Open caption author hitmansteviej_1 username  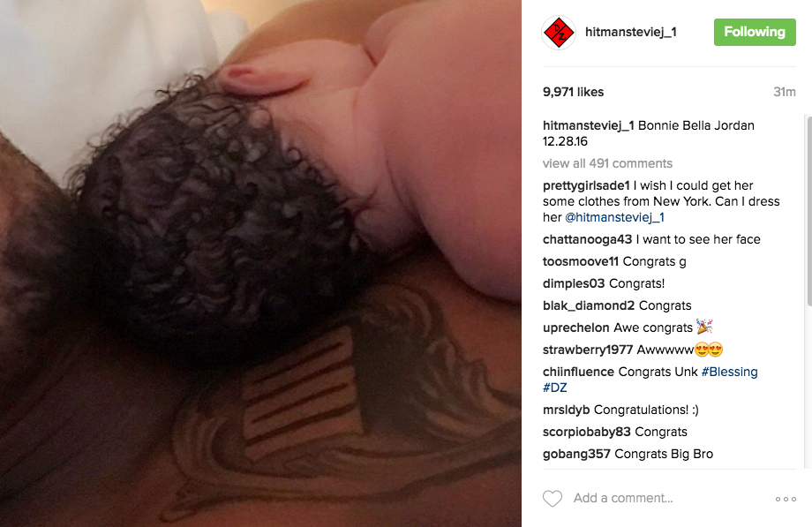589,125
